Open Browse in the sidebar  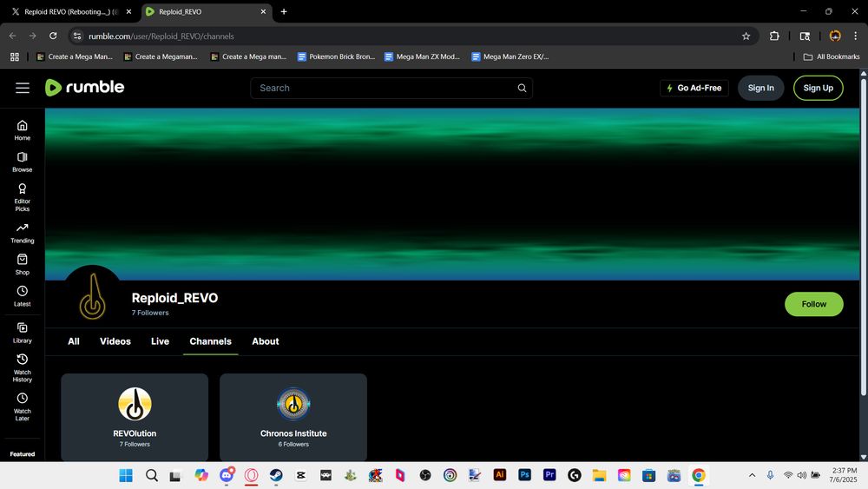pos(23,162)
